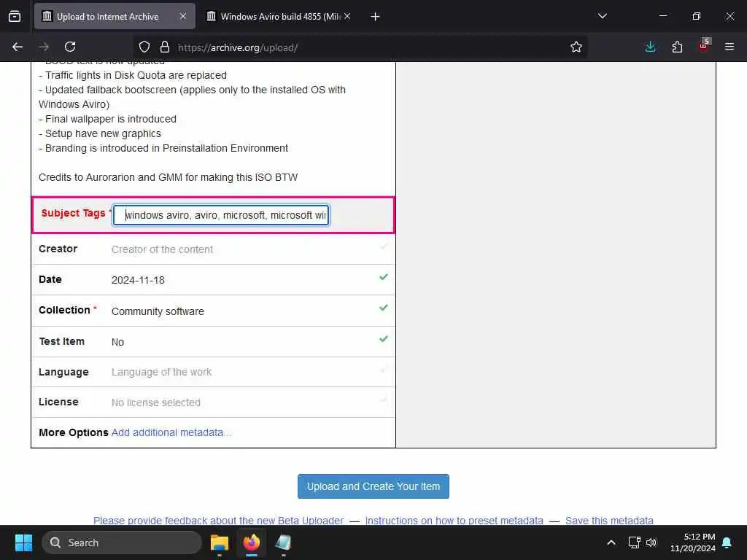Screen dimensions: 747x560
Task: Click Add additional metadata link
Action: coord(171,432)
